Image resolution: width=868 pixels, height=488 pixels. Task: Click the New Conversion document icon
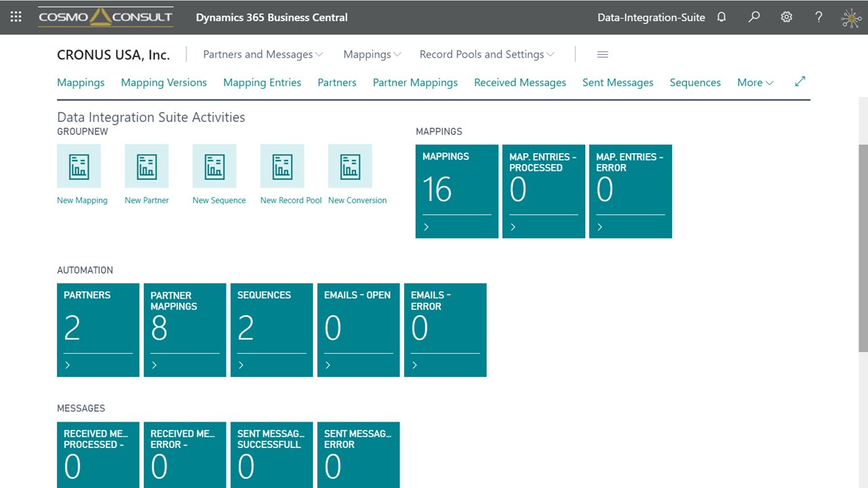tap(350, 166)
